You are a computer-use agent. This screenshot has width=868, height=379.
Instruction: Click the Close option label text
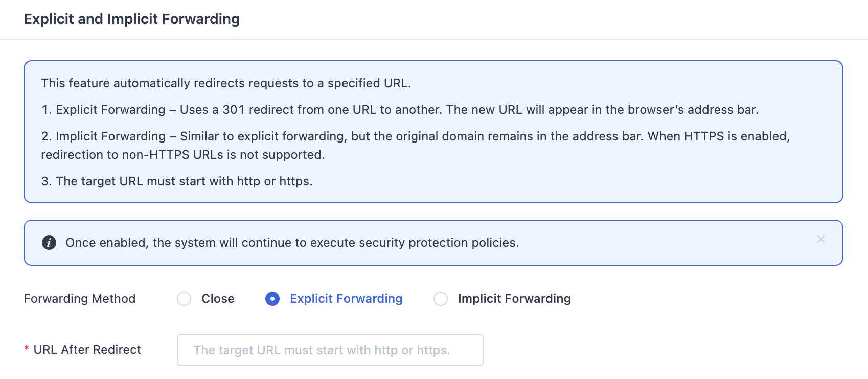point(218,299)
